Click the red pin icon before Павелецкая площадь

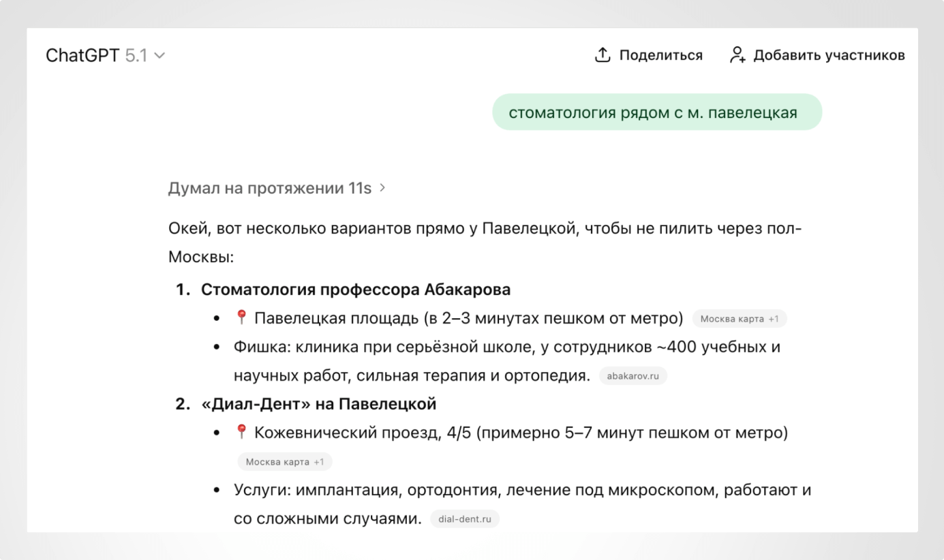[243, 317]
